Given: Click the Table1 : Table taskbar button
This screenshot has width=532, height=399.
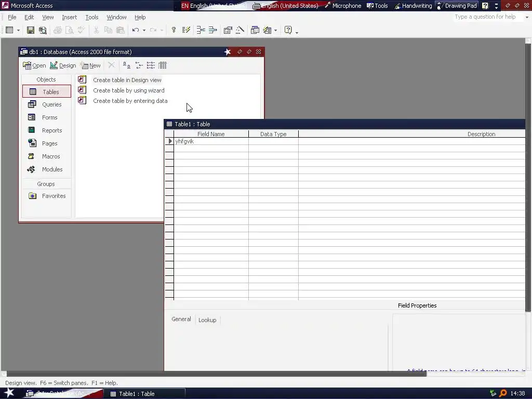Looking at the screenshot, I should [x=144, y=394].
